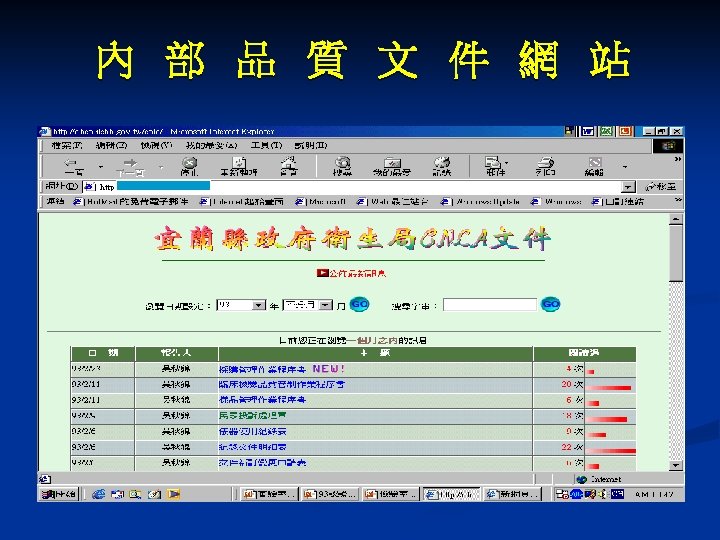Click GO next to the search field
The image size is (720, 540).
tap(550, 304)
